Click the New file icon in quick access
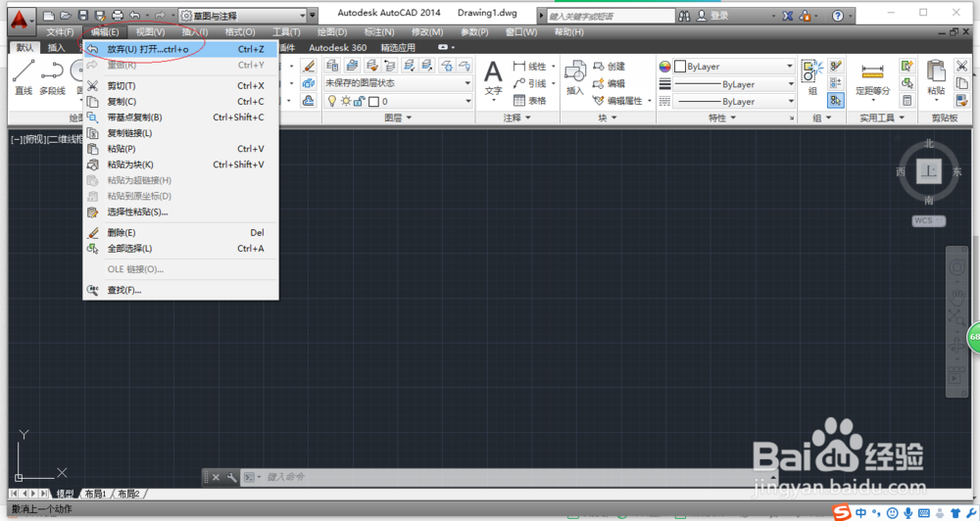This screenshot has height=521, width=980. [49, 16]
